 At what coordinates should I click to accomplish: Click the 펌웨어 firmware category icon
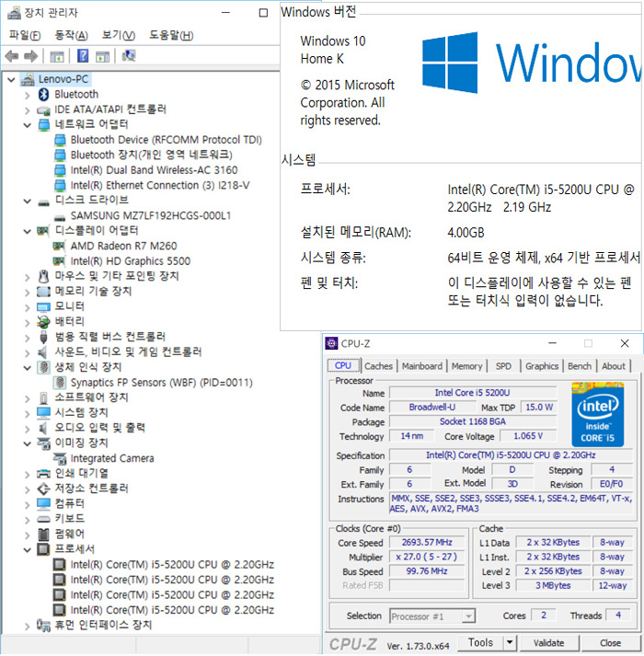[x=43, y=535]
